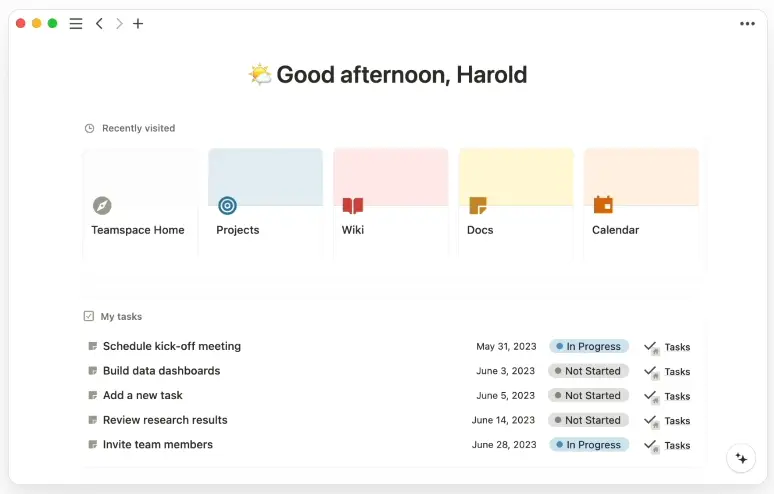Add a new page with plus icon
The height and width of the screenshot is (494, 774).
(138, 24)
